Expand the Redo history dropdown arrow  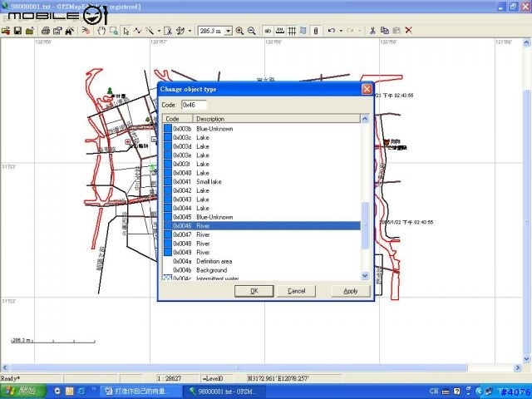coord(360,31)
